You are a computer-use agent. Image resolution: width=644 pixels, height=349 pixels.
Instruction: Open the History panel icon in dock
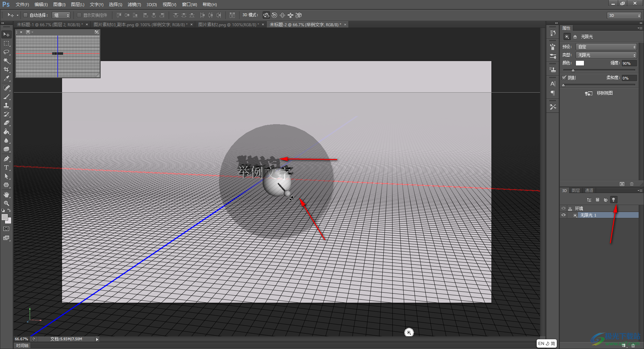(553, 33)
